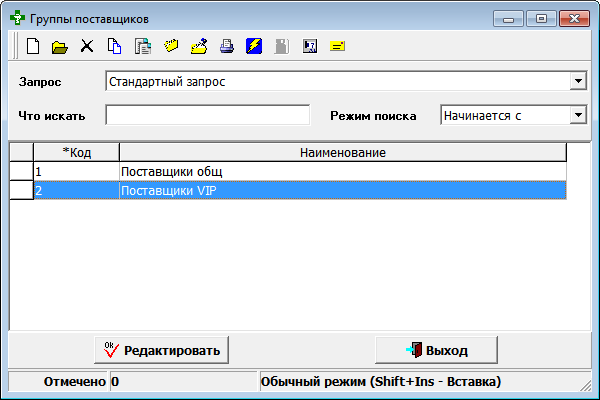Image resolution: width=600 pixels, height=400 pixels.
Task: Expand the Запрос dropdown arrow
Action: 578,81
